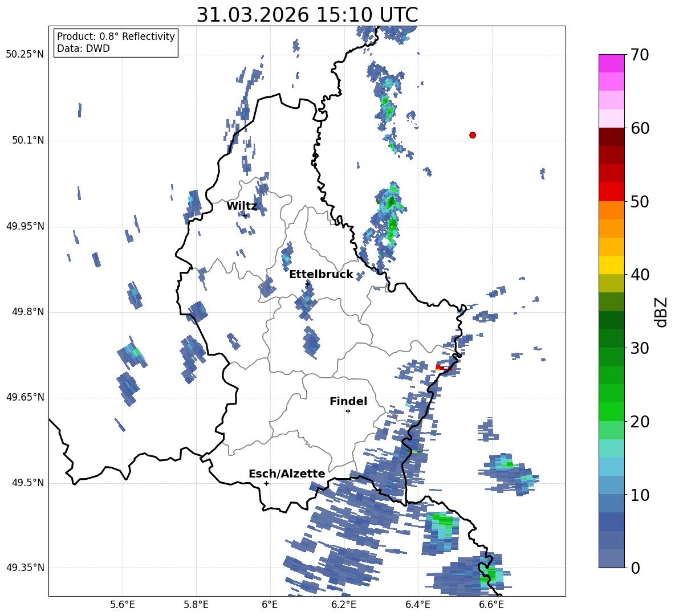Click the magenta top colorbar segment
The width and height of the screenshot is (675, 616).
[611, 64]
